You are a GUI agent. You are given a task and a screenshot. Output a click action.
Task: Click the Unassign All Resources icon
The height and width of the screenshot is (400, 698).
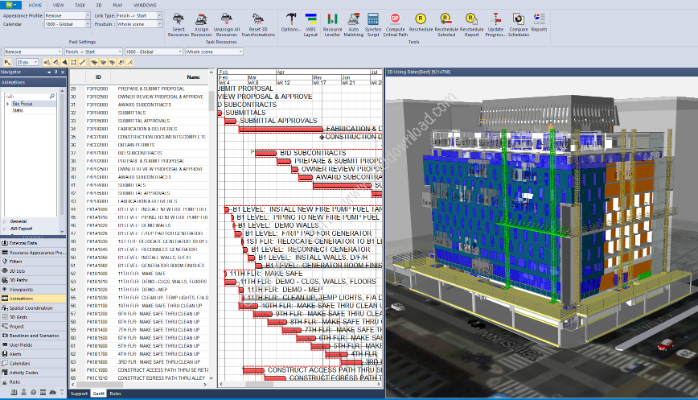point(227,24)
